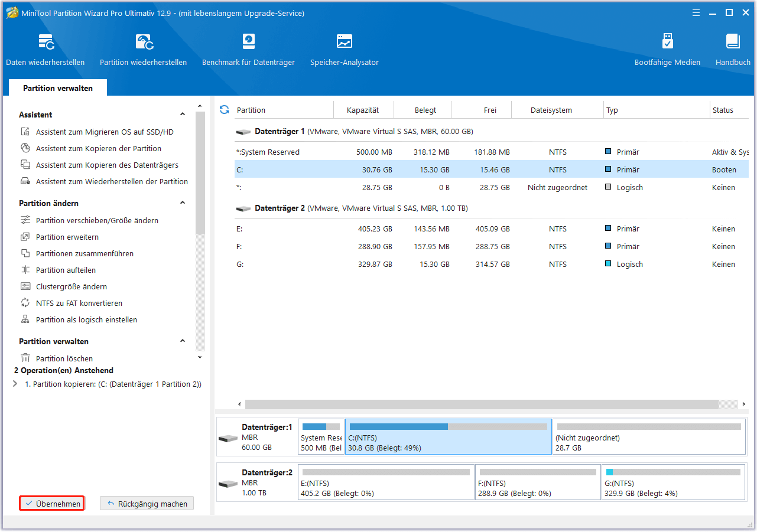
Task: Open Speicher-Analysator
Action: 345,50
